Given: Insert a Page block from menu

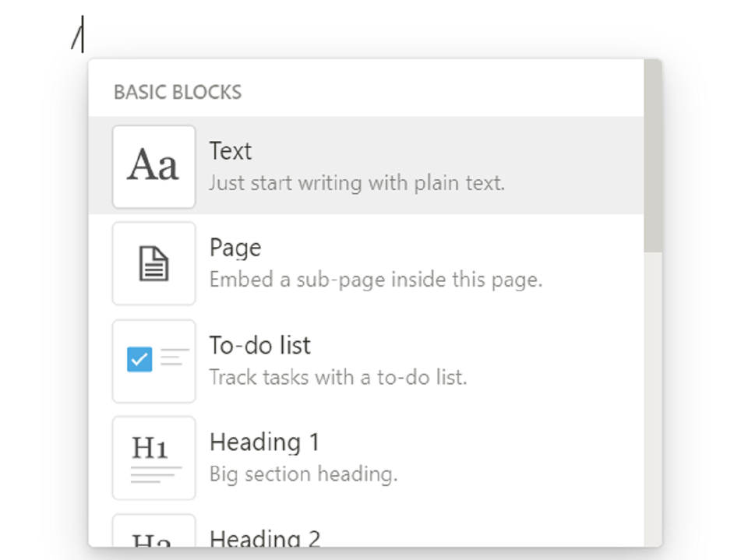Looking at the screenshot, I should click(366, 262).
